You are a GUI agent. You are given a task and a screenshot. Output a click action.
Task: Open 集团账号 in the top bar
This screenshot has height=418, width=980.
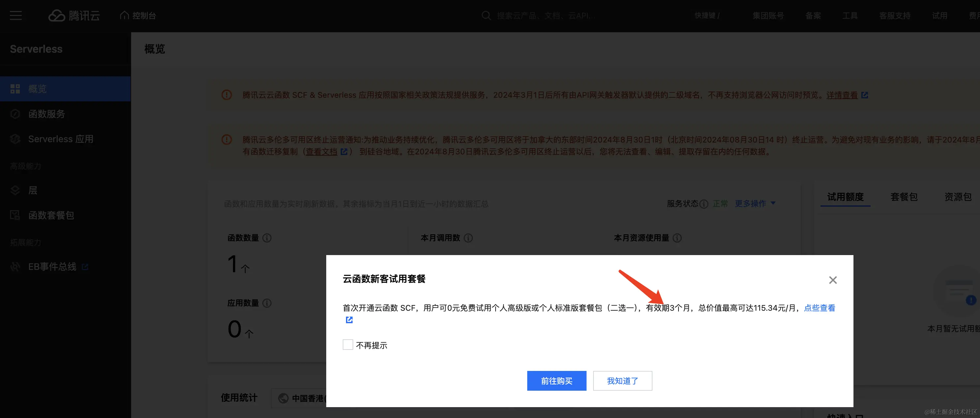coord(768,15)
